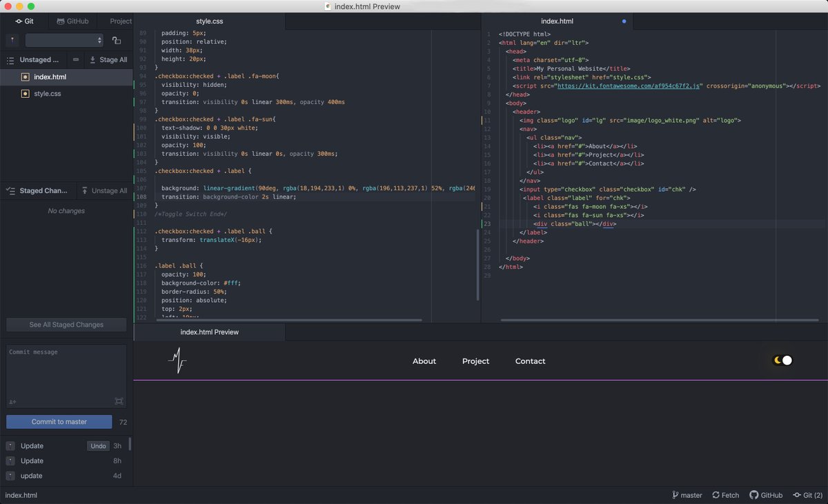Click the add co-author icon
Viewport: 828px width, 504px height.
coord(12,401)
